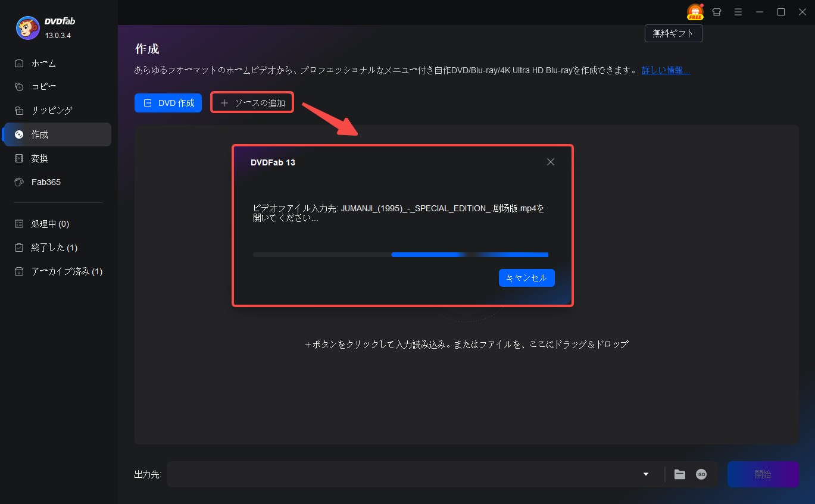The height and width of the screenshot is (504, 815).
Task: Click the 無料ギフト tooltip label
Action: (x=674, y=33)
